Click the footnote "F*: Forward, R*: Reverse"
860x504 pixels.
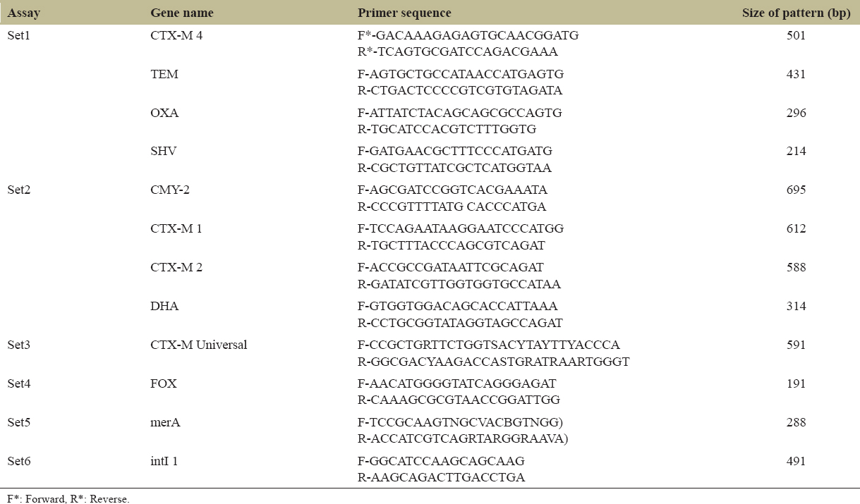tap(68, 498)
